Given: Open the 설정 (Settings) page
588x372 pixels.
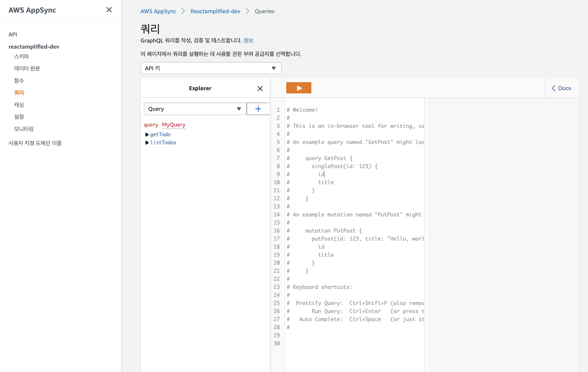Looking at the screenshot, I should click(19, 117).
